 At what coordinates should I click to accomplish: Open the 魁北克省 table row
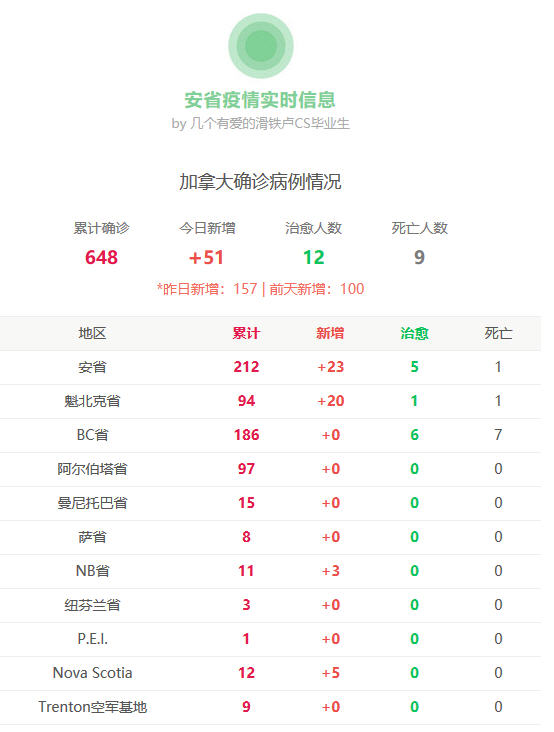(x=270, y=401)
